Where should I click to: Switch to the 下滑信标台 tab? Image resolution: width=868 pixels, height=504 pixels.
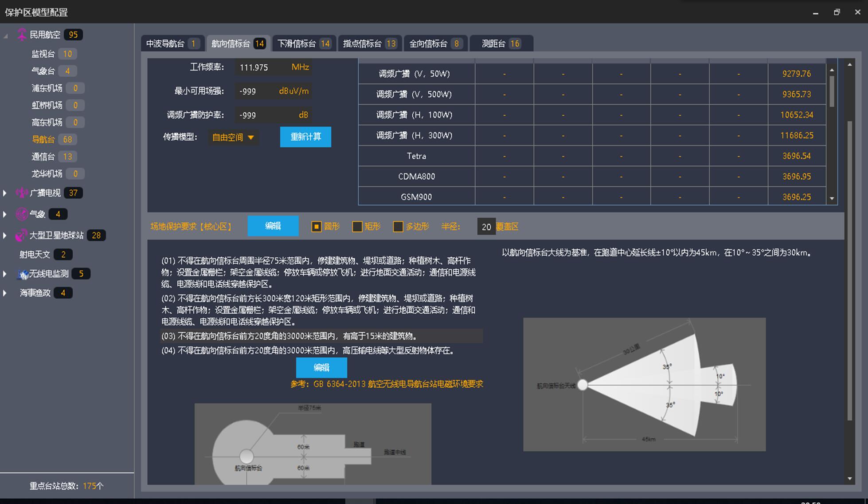(x=304, y=43)
